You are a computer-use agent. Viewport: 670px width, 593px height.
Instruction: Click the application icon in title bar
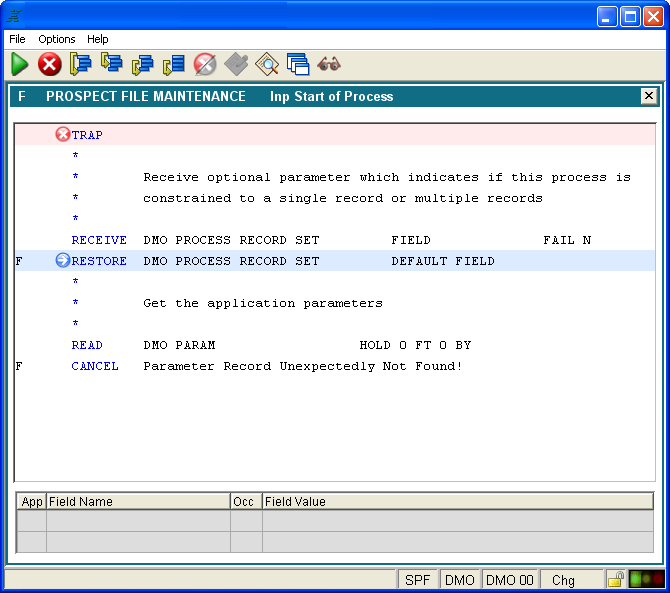[14, 16]
